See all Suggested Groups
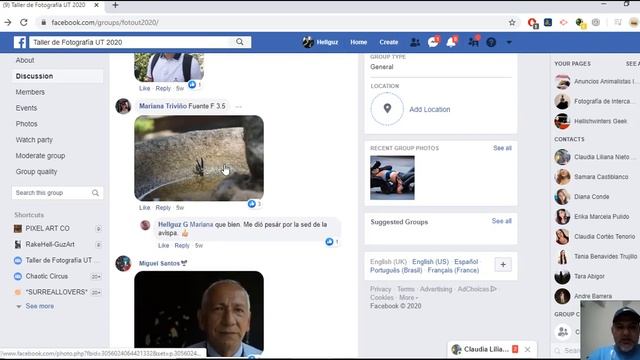 point(501,221)
